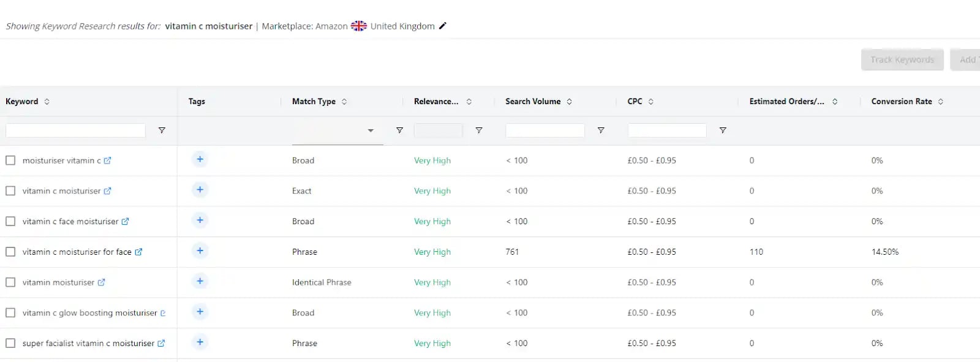Focus the Search Volume filter field
The height and width of the screenshot is (362, 980).
[x=545, y=130]
